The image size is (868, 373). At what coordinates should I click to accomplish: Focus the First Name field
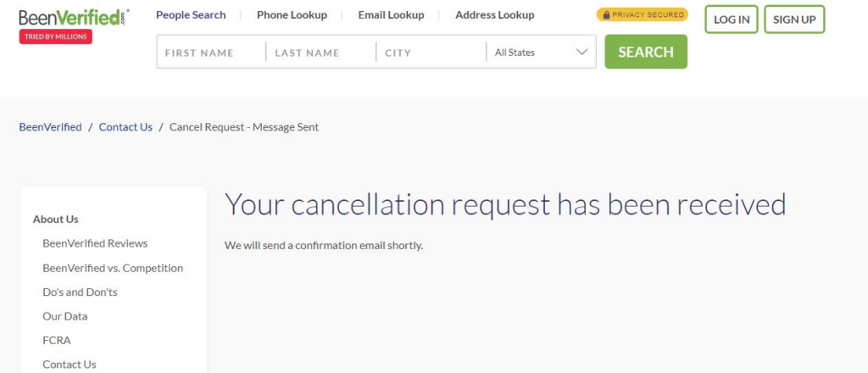click(211, 53)
